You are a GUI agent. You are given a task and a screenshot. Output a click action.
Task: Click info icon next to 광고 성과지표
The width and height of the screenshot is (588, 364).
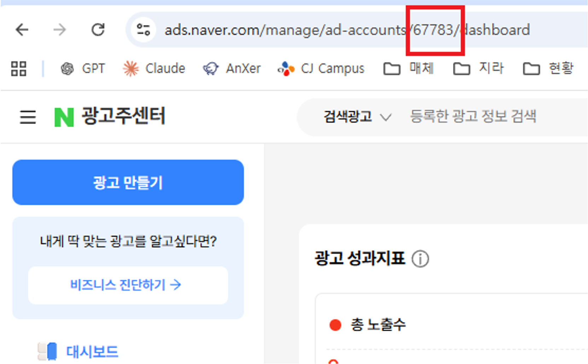pos(420,259)
